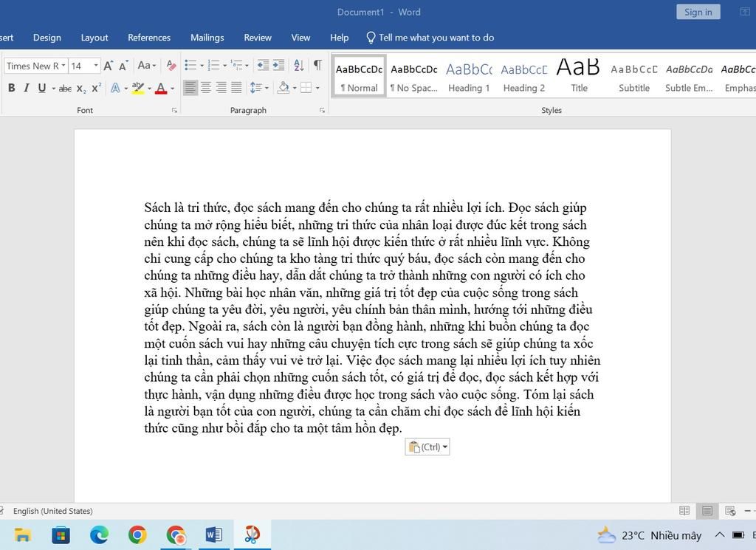Switch to Read Mode view
This screenshot has width=756, height=550.
[684, 510]
